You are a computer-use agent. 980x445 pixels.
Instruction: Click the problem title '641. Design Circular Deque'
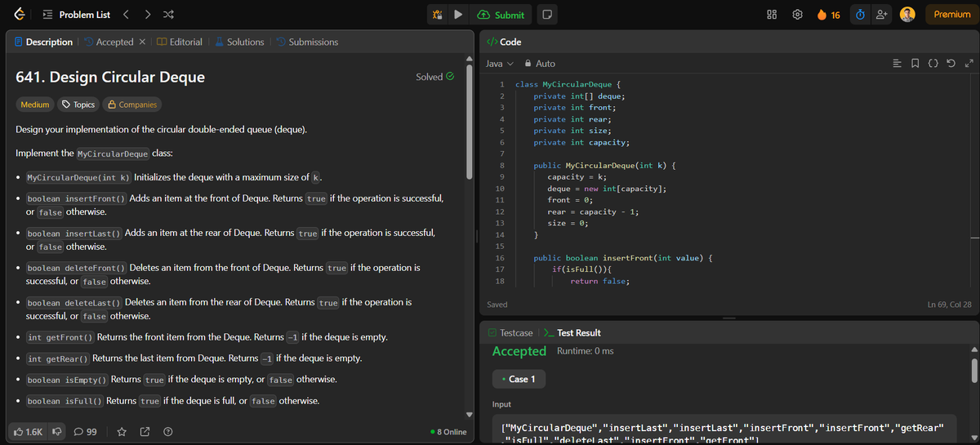110,78
